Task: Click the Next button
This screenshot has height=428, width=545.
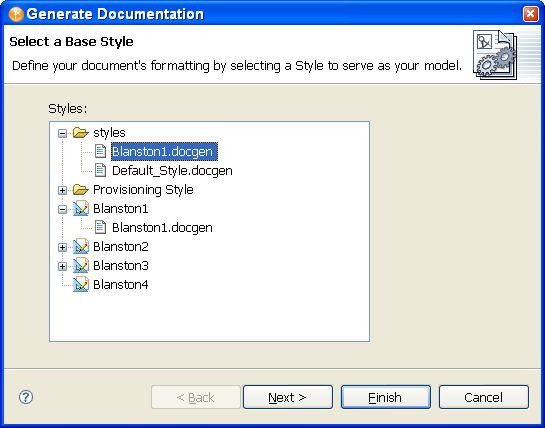Action: pos(287,397)
